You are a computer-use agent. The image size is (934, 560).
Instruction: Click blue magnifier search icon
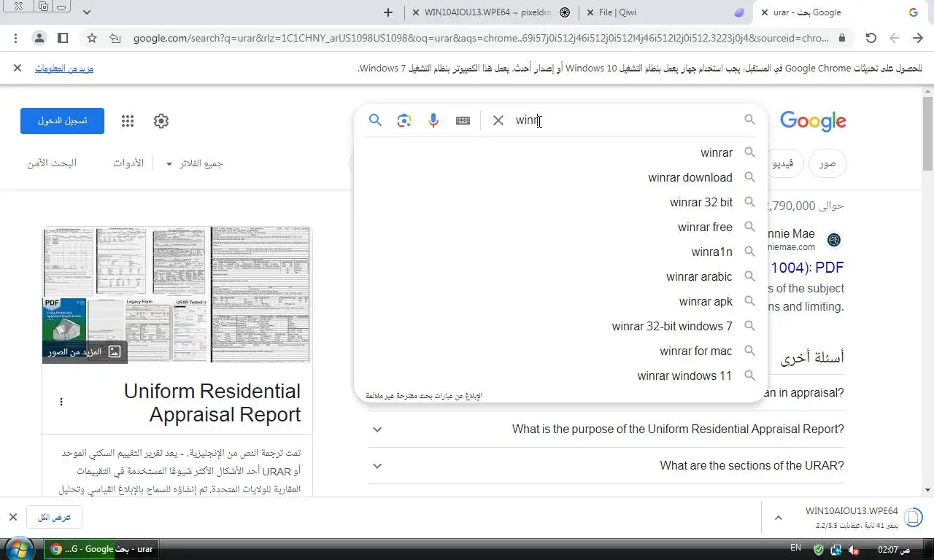pyautogui.click(x=375, y=120)
